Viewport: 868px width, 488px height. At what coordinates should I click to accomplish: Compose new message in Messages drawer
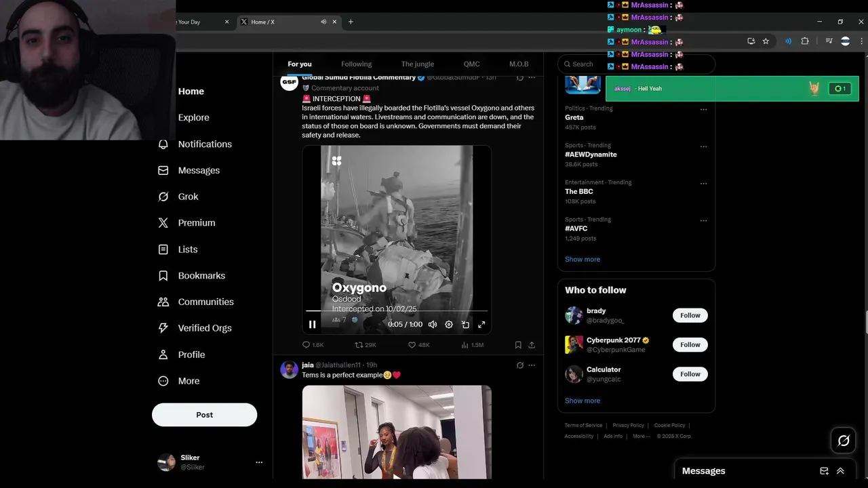coord(825,471)
